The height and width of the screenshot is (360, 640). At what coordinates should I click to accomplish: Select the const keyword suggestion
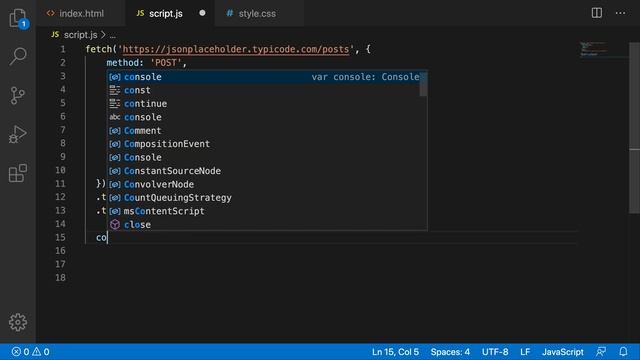coord(264,90)
